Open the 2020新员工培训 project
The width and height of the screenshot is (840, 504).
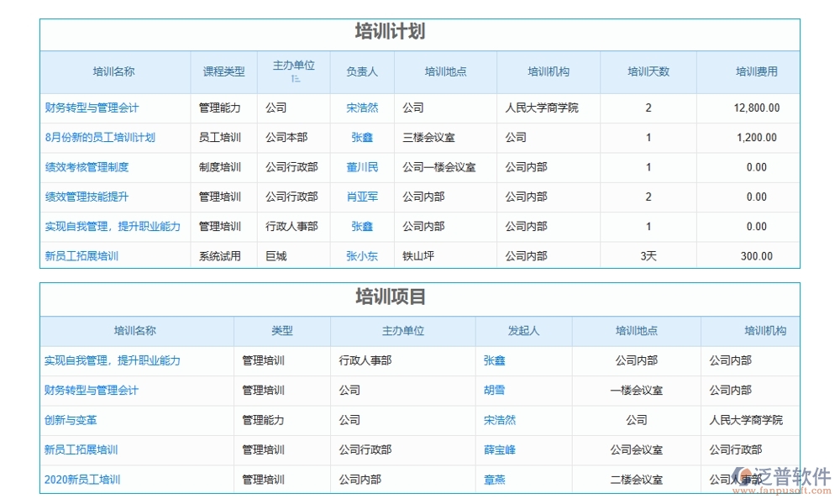tap(82, 479)
